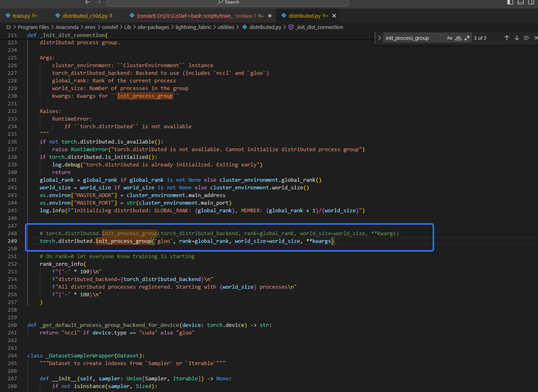Switch to distributed_c10d.py tab
The image size is (538, 392).
tap(87, 16)
